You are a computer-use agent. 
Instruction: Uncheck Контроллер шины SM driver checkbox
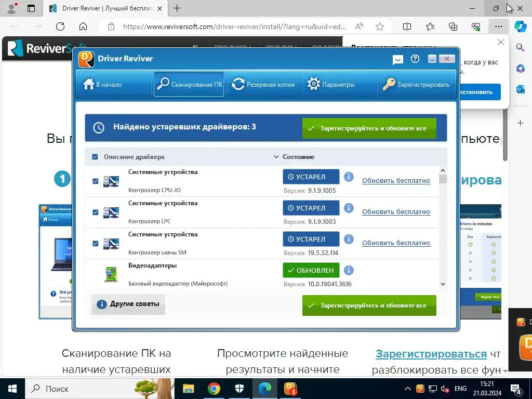click(96, 244)
